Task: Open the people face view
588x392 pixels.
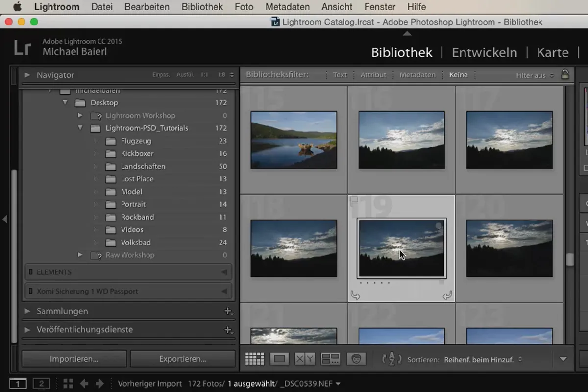Action: (x=356, y=359)
